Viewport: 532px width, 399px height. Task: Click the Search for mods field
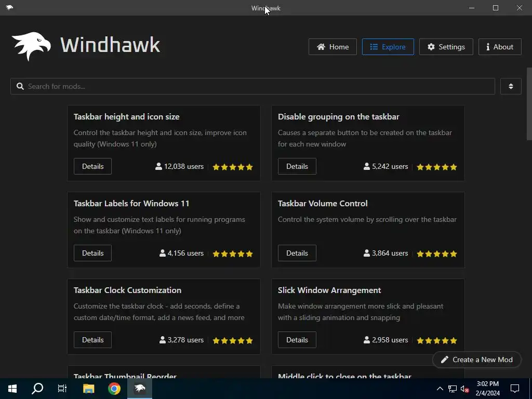tap(253, 86)
